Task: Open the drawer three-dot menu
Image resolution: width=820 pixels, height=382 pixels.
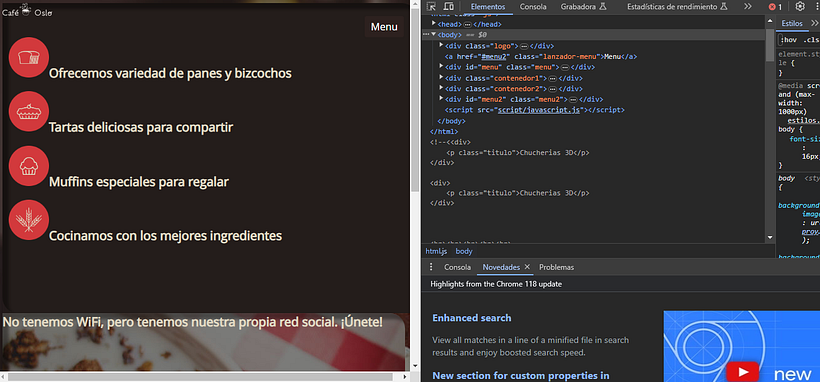Action: tap(431, 267)
